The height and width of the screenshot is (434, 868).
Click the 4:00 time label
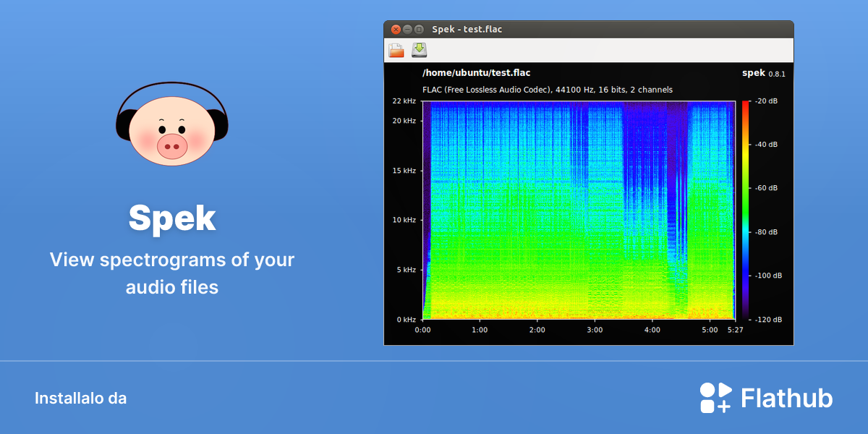(x=652, y=330)
